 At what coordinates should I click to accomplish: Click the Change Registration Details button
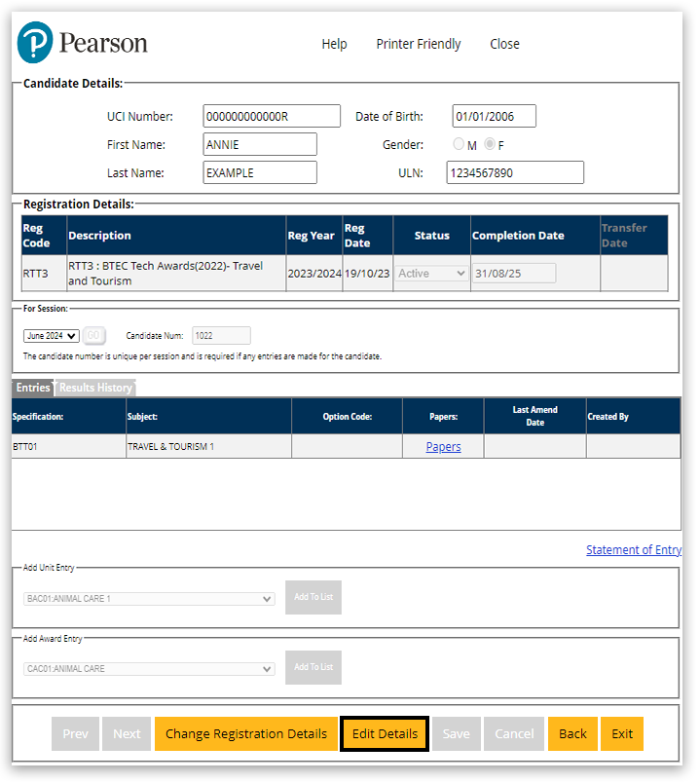246,734
